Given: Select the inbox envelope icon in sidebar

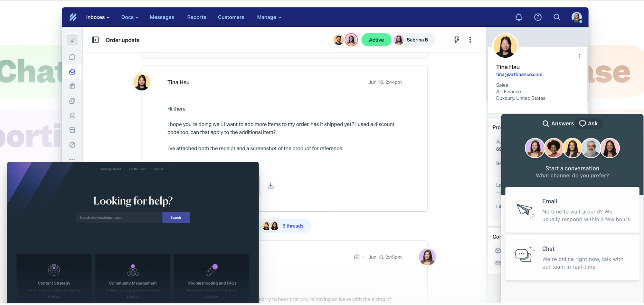Looking at the screenshot, I should tap(72, 71).
